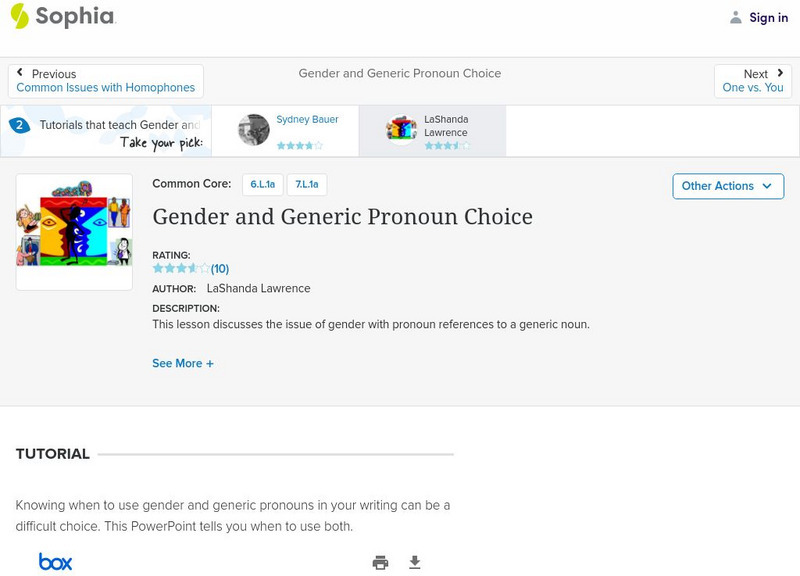Click the Next right-arrow chevron
800x576 pixels.
(x=780, y=73)
